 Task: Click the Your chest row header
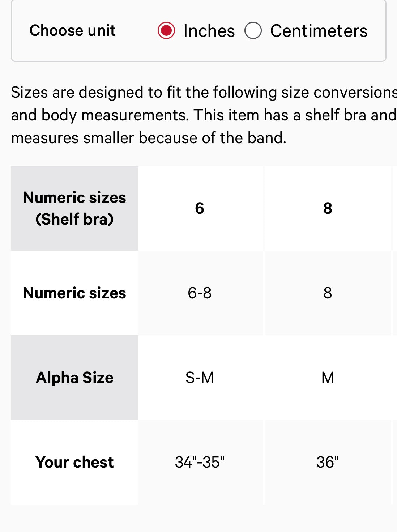[x=74, y=462]
